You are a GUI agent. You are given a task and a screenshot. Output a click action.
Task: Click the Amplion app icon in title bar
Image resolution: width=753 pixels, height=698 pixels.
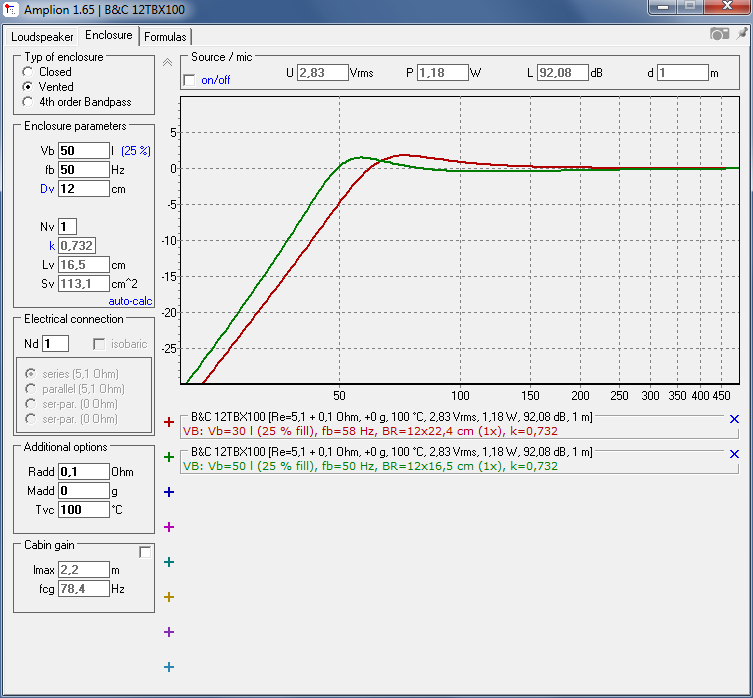10,9
